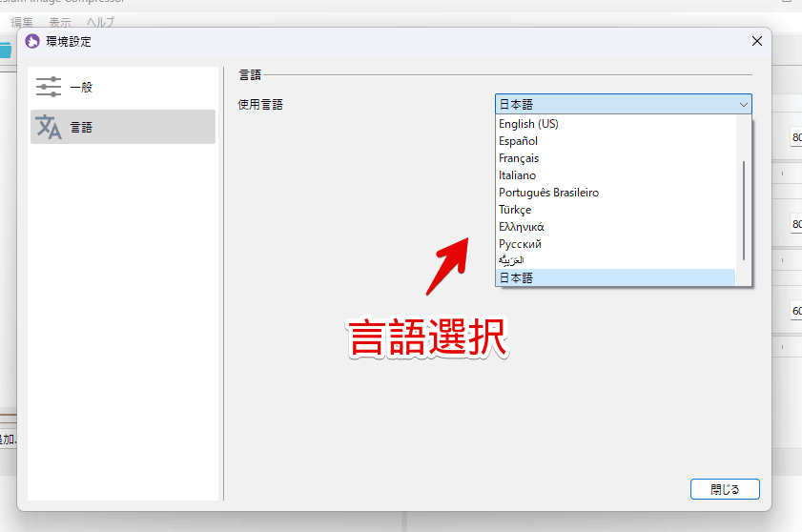The height and width of the screenshot is (532, 802).
Task: Select the 言語 (Language) settings category
Action: coord(123,127)
